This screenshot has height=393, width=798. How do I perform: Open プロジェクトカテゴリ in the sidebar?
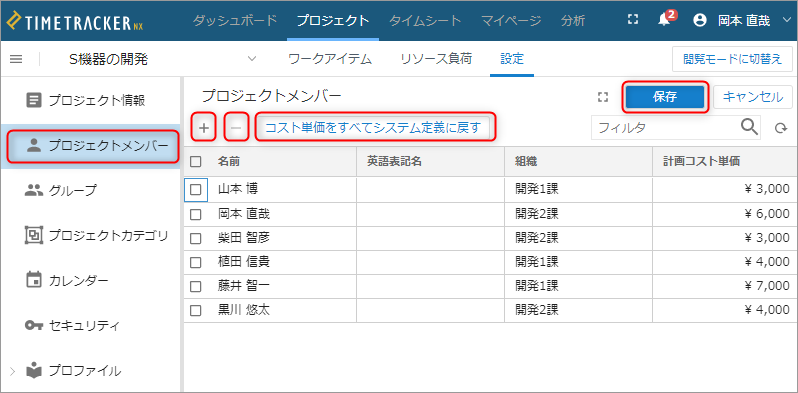tap(108, 235)
